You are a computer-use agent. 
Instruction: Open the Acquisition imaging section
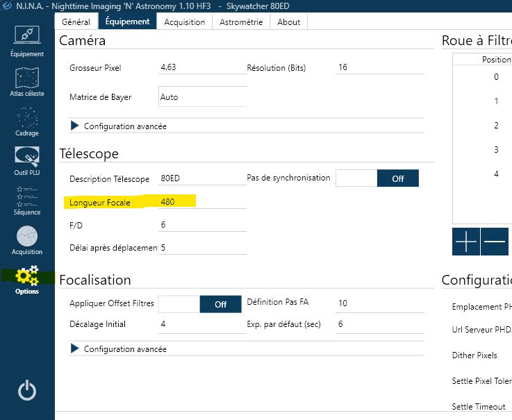[x=27, y=240]
